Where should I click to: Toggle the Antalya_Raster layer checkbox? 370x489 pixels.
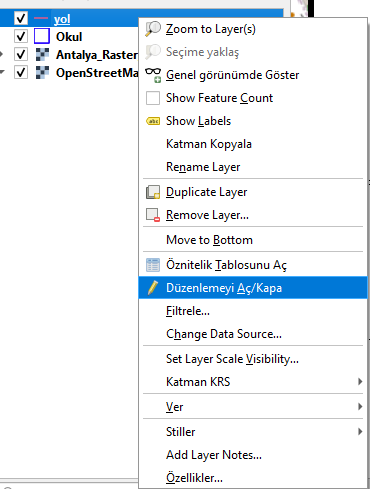[x=21, y=54]
